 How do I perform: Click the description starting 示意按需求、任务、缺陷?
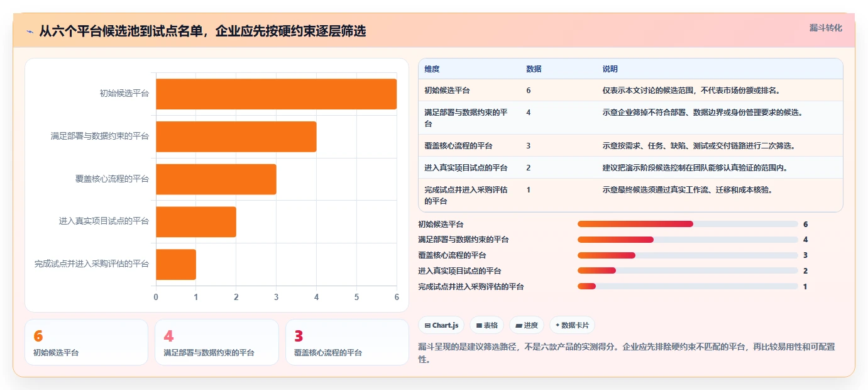[x=699, y=146]
